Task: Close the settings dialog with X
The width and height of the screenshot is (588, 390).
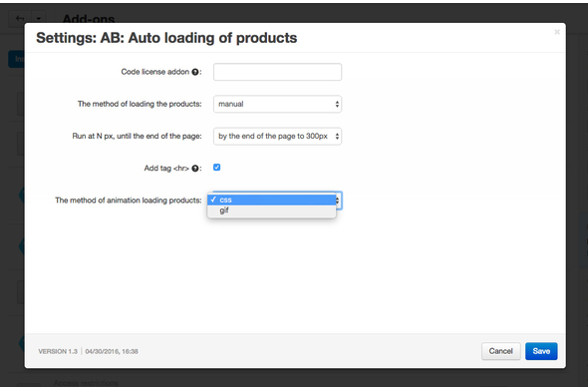Action: [x=557, y=32]
